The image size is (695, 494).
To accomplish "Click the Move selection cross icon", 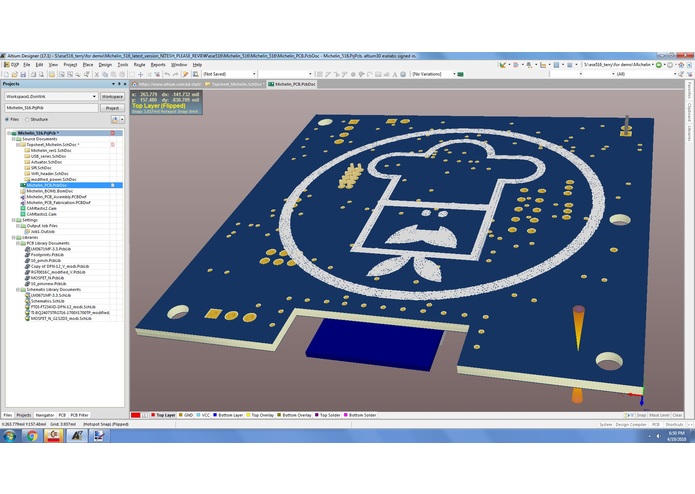I will tap(141, 74).
